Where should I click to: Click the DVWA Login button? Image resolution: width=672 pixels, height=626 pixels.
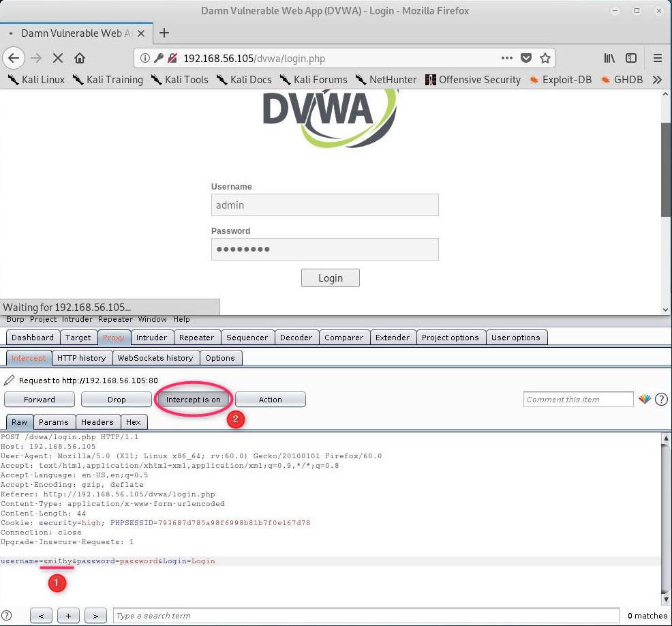point(331,278)
